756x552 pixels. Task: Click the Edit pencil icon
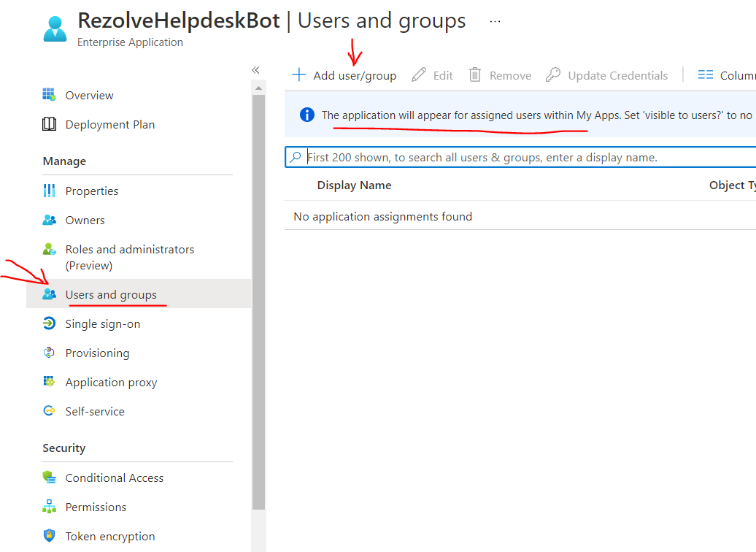(419, 74)
